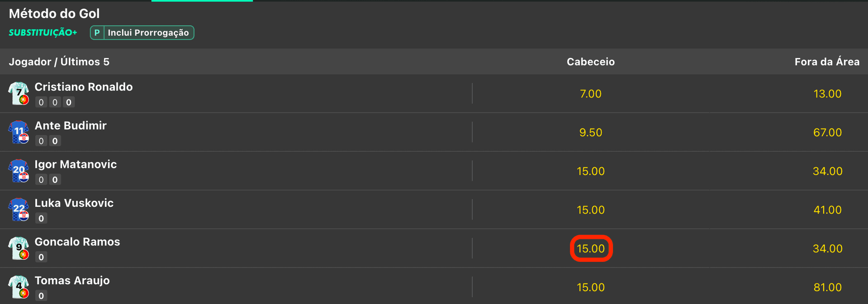
Task: Click Cristiano Ronaldo's number 7 jersey icon
Action: pyautogui.click(x=19, y=93)
